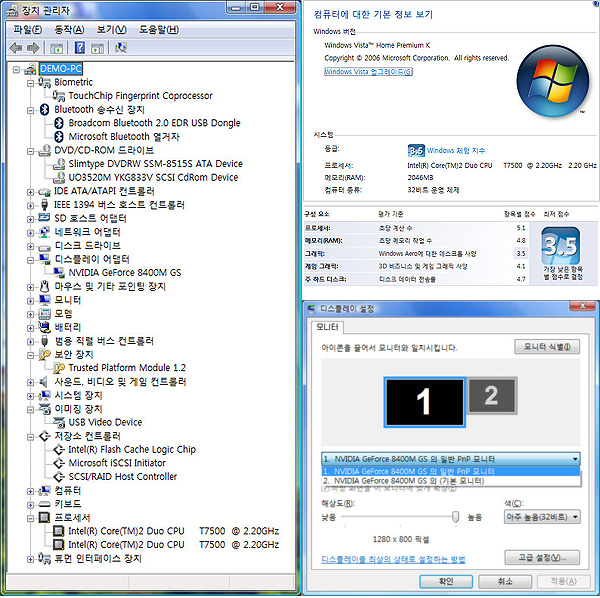The height and width of the screenshot is (598, 600).
Task: Select the 범용 직렬 버스 컨트롤러 category row
Action: tap(104, 341)
